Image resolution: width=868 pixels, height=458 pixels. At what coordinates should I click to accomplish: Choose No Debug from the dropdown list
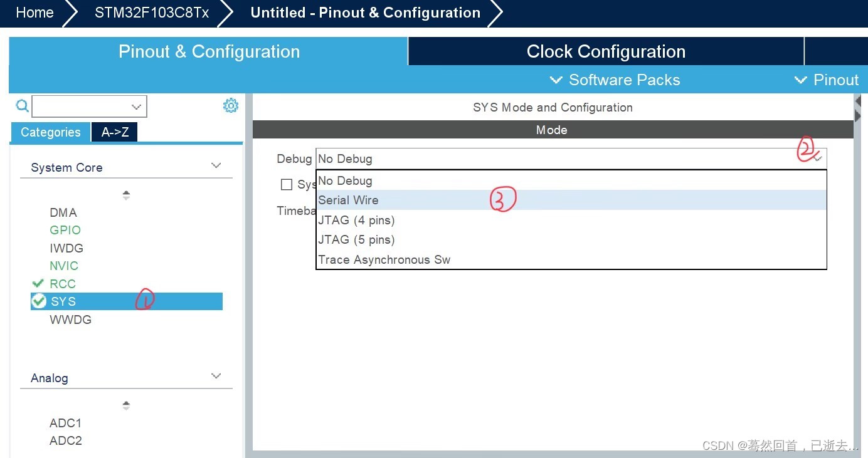pyautogui.click(x=571, y=180)
